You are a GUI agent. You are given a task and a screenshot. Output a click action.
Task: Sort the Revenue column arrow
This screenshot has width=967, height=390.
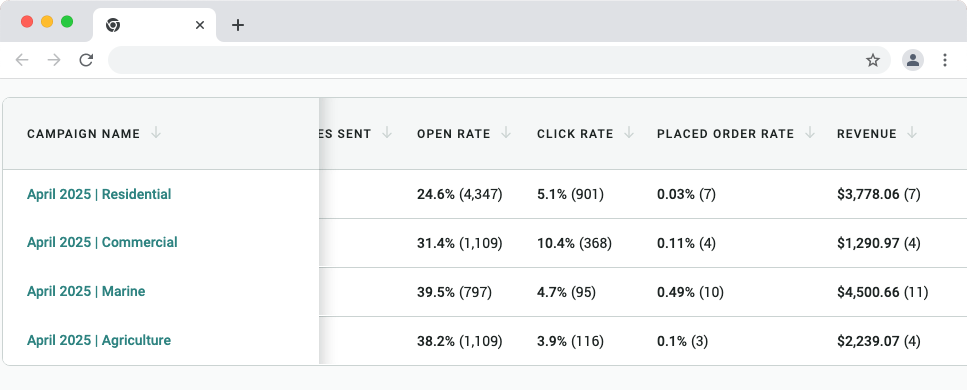(x=912, y=133)
